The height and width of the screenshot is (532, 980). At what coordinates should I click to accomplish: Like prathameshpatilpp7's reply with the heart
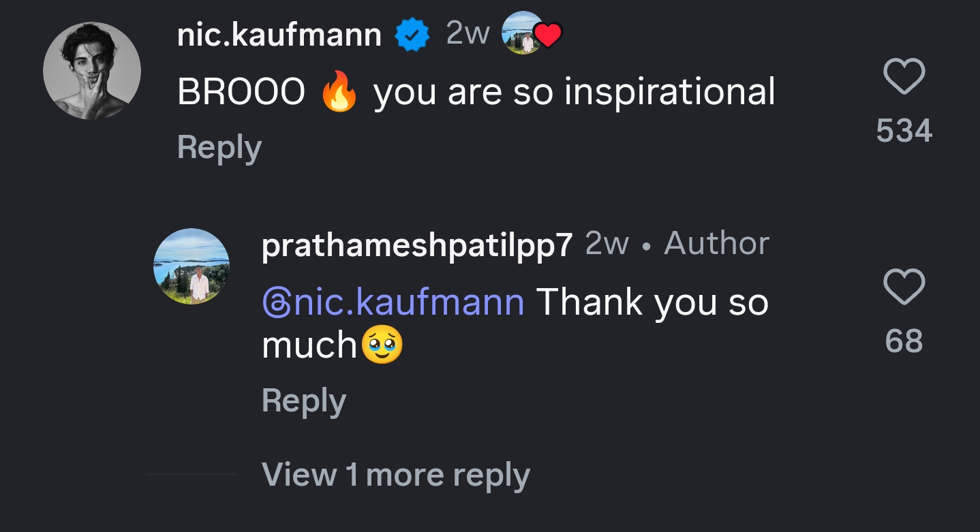(x=904, y=287)
